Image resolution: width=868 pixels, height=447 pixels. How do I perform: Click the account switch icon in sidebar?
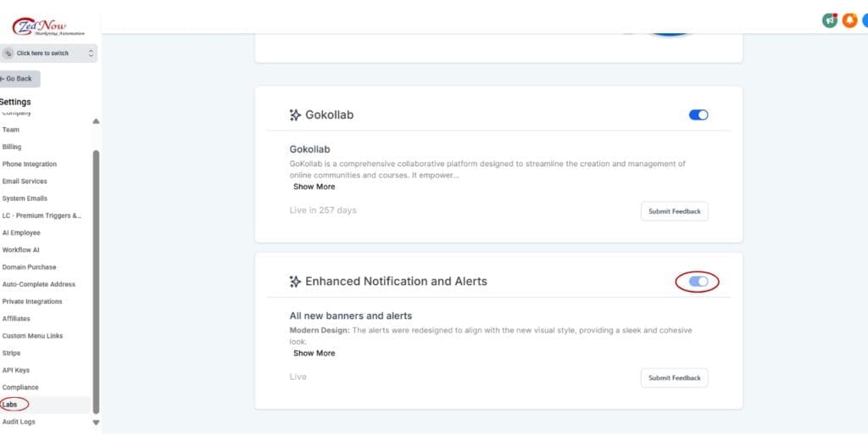pyautogui.click(x=8, y=53)
